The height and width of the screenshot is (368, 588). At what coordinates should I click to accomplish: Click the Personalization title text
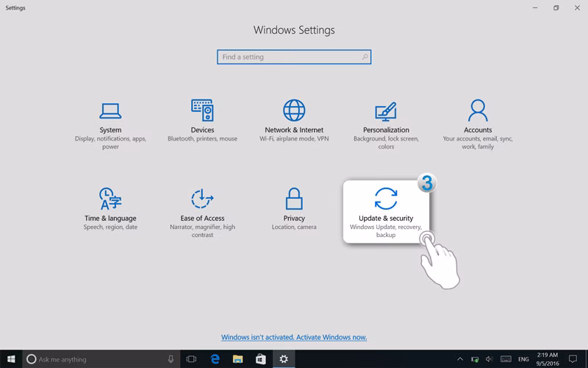click(386, 130)
